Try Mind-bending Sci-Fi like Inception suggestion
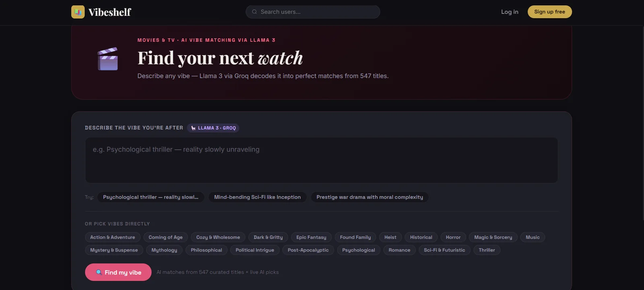Viewport: 644px width, 290px height. 258,197
